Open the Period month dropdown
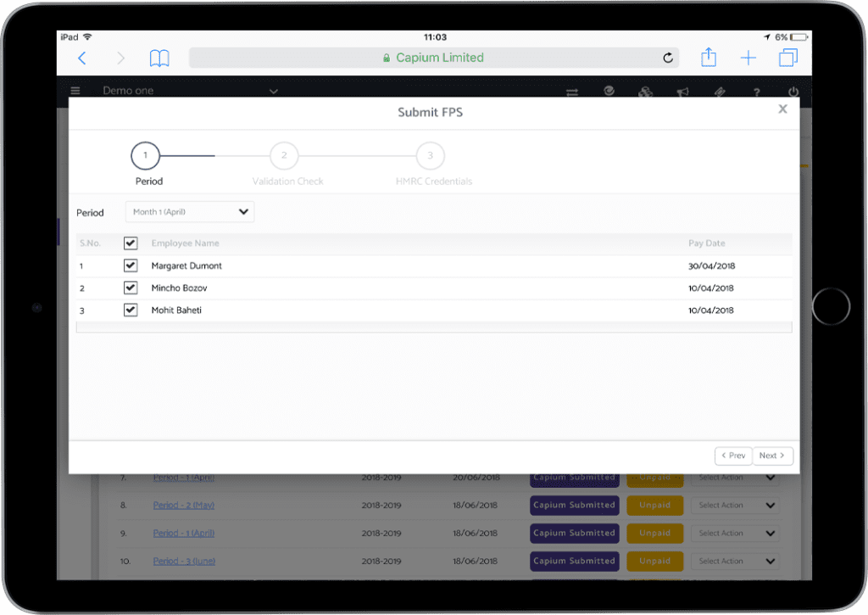Viewport: 868px width, 615px height. tap(189, 211)
